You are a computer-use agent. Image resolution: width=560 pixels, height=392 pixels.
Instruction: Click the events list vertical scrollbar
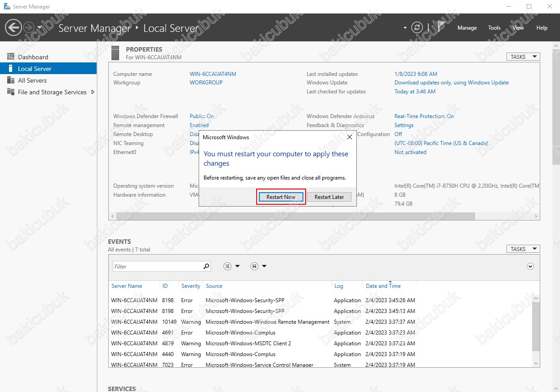(535, 326)
